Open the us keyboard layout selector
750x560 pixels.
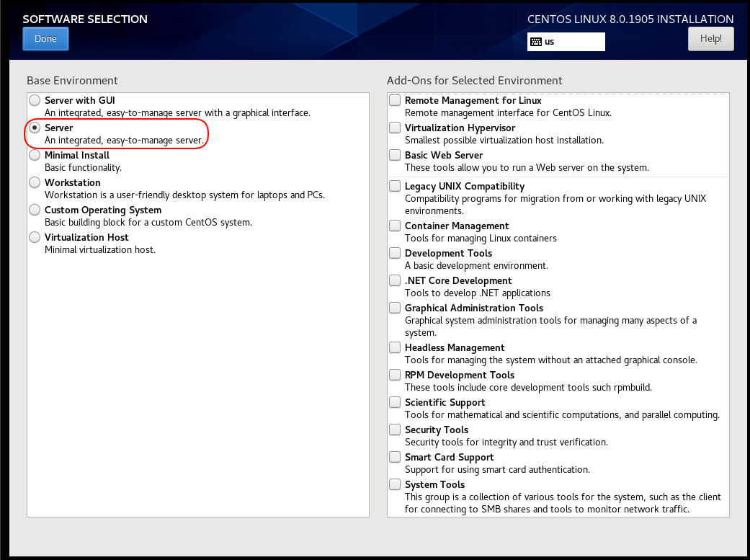tap(566, 41)
